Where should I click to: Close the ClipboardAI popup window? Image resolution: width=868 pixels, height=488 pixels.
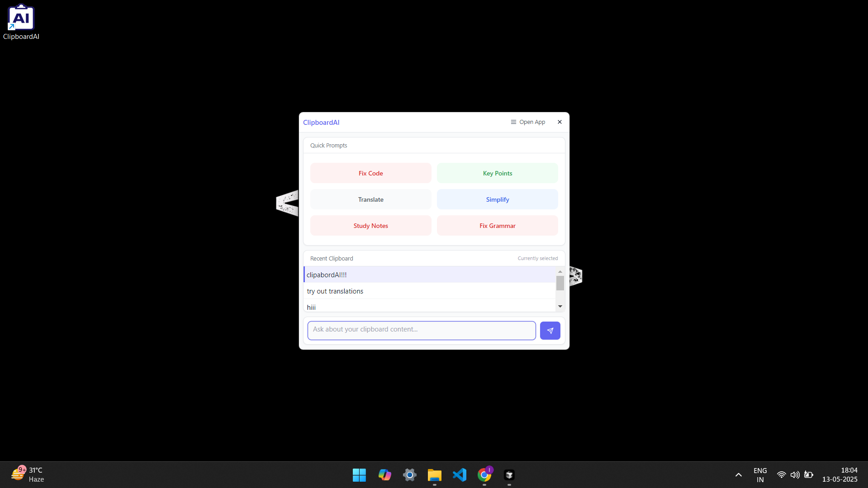[560, 122]
